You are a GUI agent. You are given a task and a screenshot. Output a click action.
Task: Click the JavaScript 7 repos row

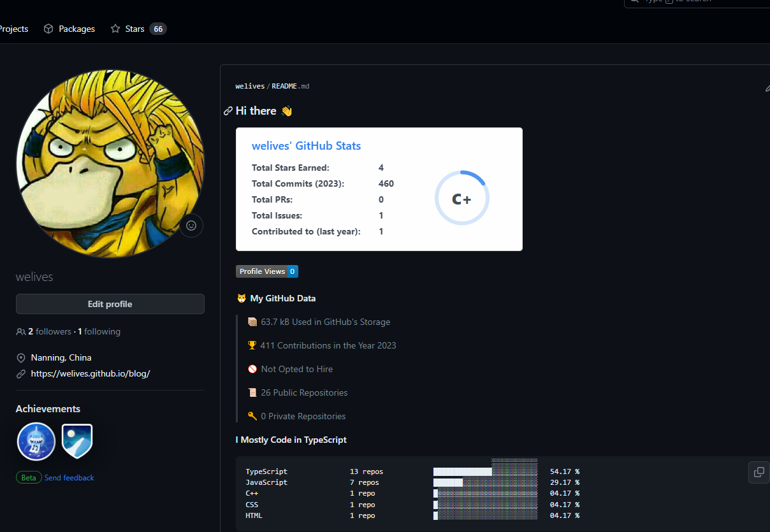[x=412, y=482]
